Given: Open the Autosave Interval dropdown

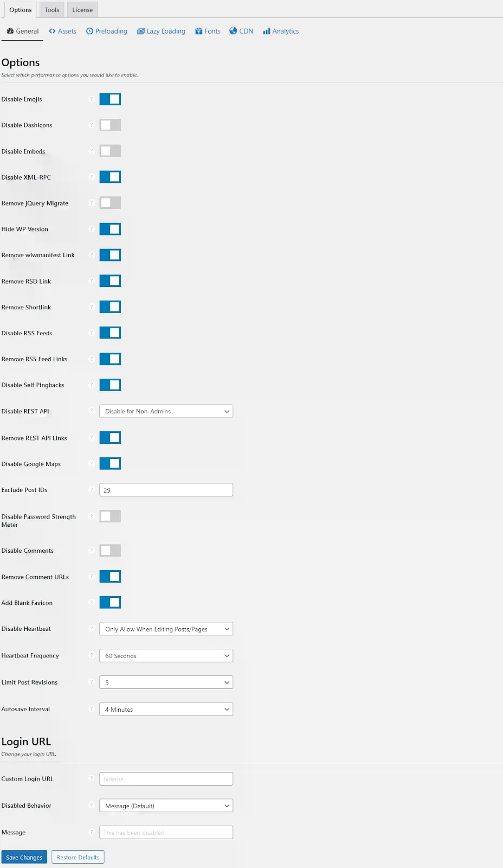Looking at the screenshot, I should (166, 709).
